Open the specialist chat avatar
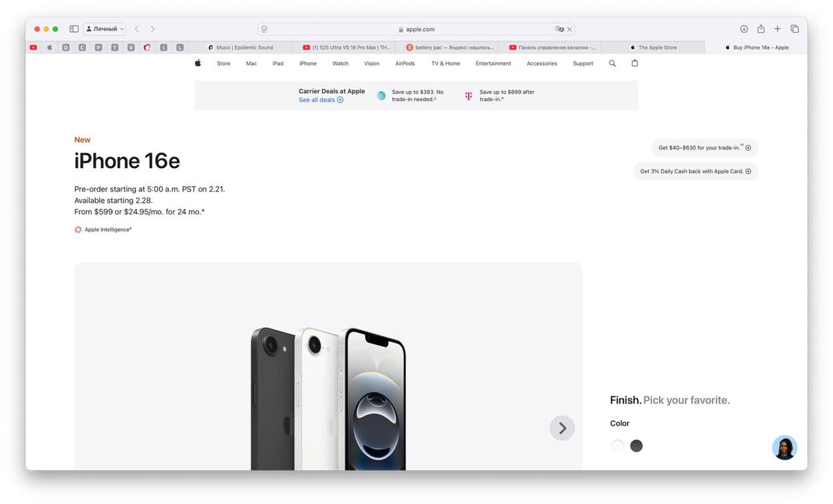 [x=784, y=448]
